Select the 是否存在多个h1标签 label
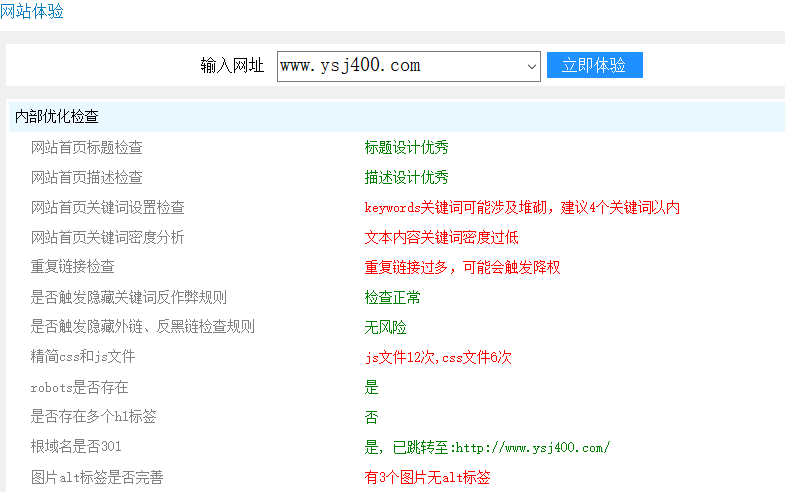The image size is (785, 492). pos(94,416)
